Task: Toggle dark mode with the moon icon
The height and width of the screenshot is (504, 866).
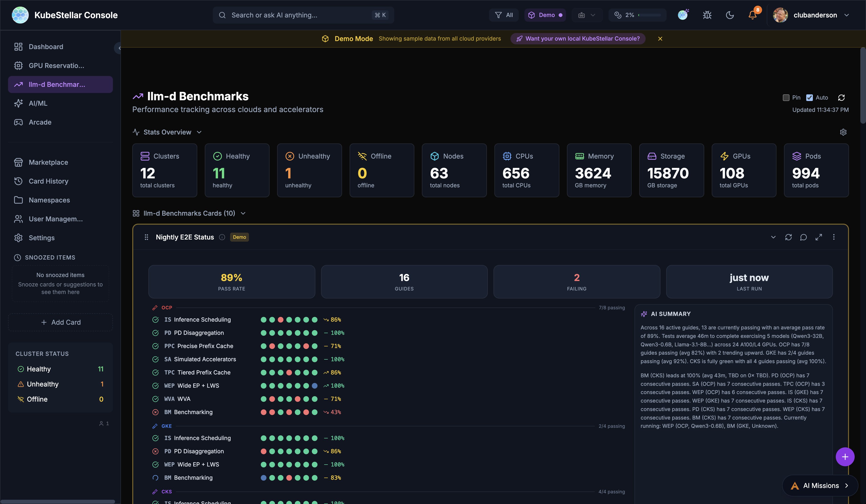Action: point(729,15)
